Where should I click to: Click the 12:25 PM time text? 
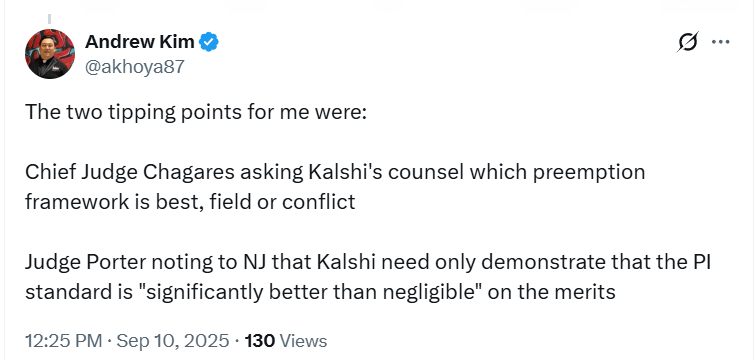tap(64, 341)
